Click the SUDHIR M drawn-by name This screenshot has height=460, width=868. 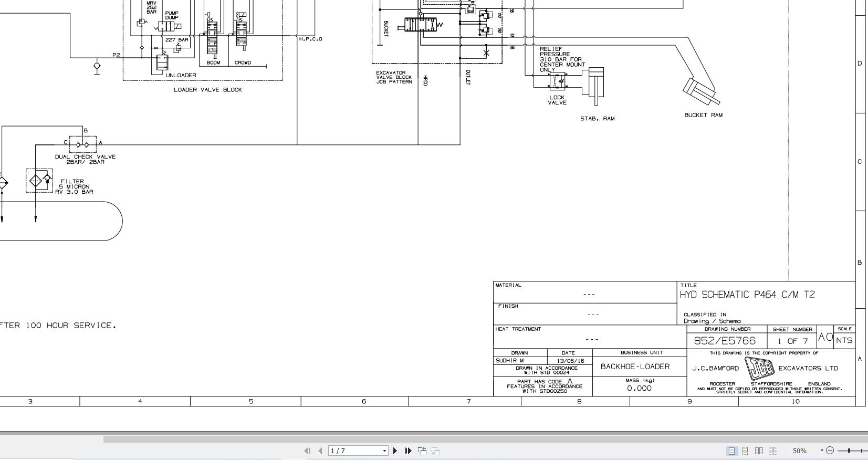pyautogui.click(x=510, y=361)
